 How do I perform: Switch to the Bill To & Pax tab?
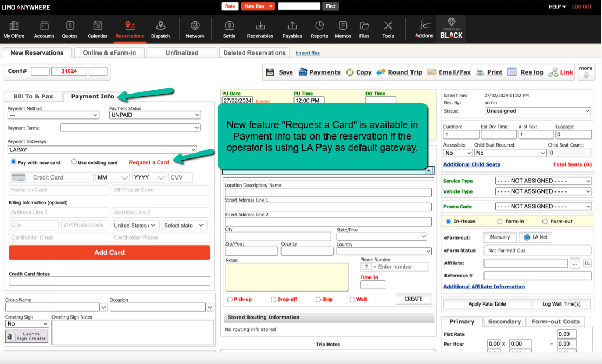(x=33, y=96)
